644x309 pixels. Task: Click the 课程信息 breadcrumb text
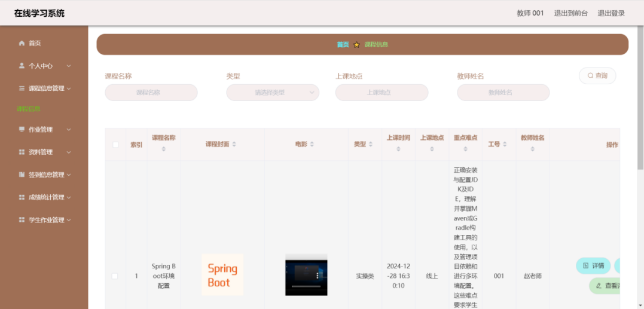point(376,45)
